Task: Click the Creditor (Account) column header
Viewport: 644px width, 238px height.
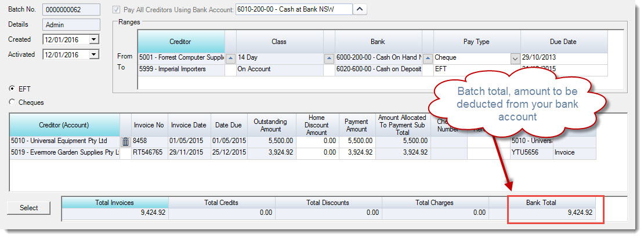Action: 64,125
